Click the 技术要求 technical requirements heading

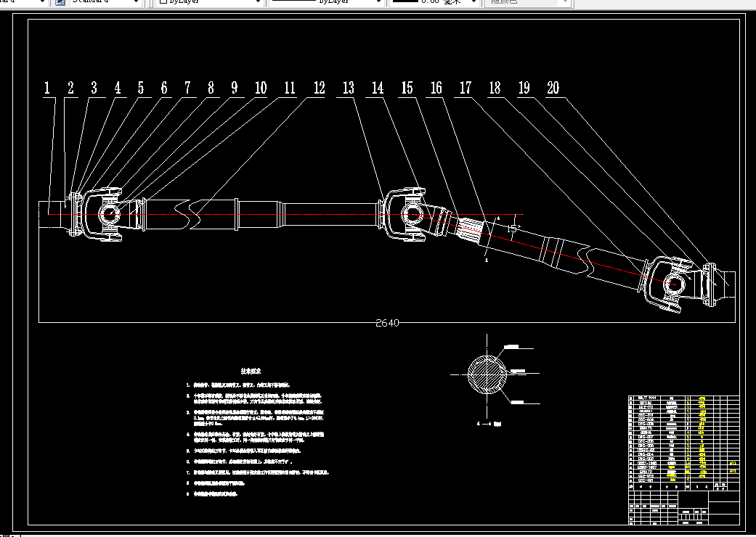pyautogui.click(x=251, y=372)
